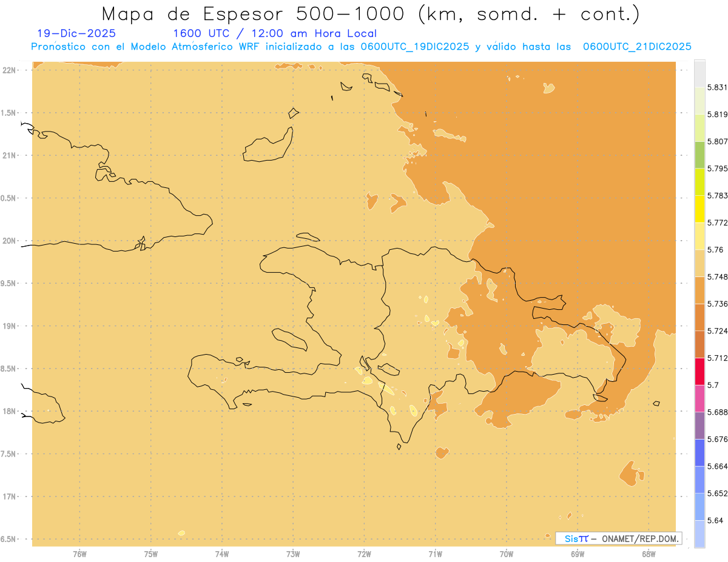This screenshot has width=728, height=562.
Task: Click the bright yellow swatch between 5.783 and 5.772
Action: point(699,209)
